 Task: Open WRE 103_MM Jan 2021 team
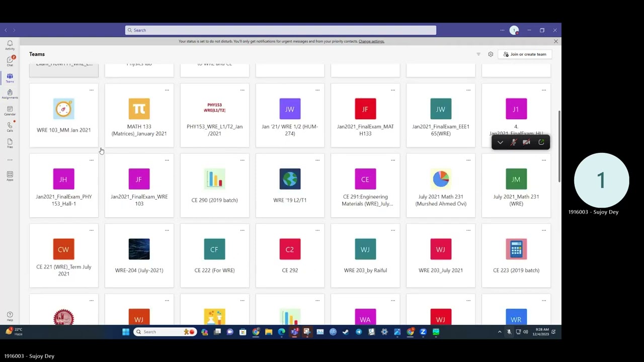(64, 116)
